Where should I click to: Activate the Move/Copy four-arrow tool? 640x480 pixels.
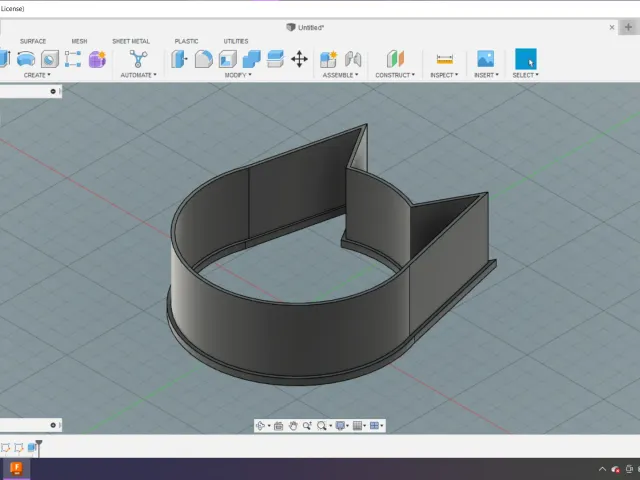coord(299,59)
